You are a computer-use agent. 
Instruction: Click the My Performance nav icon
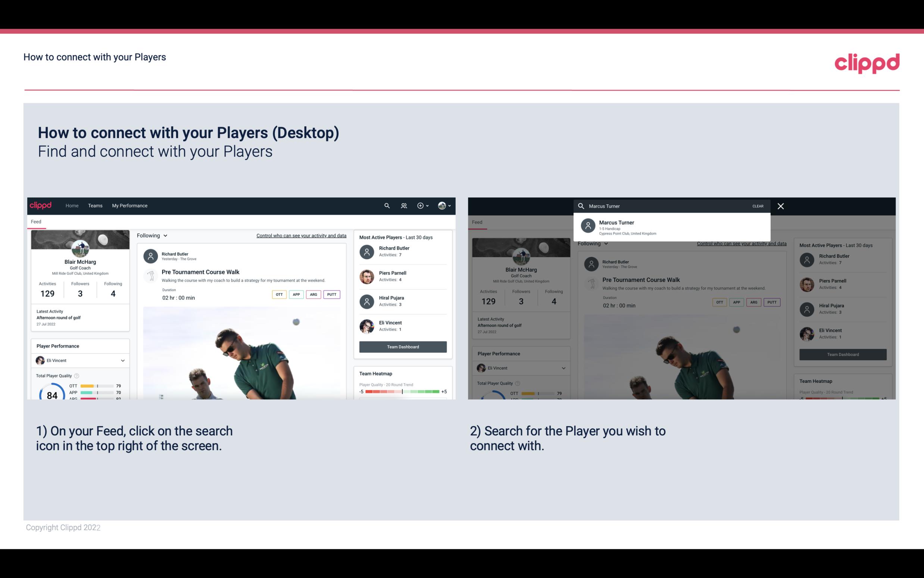click(130, 205)
